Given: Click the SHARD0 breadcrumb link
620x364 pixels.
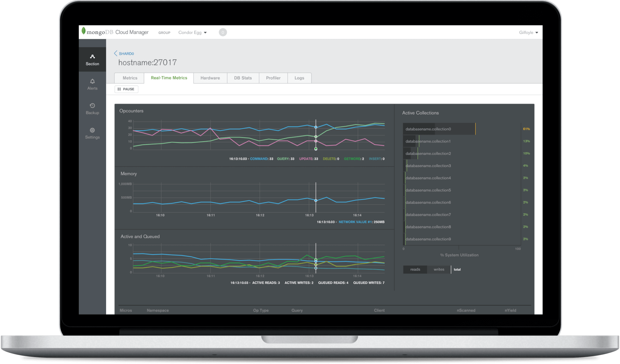Looking at the screenshot, I should click(x=126, y=54).
